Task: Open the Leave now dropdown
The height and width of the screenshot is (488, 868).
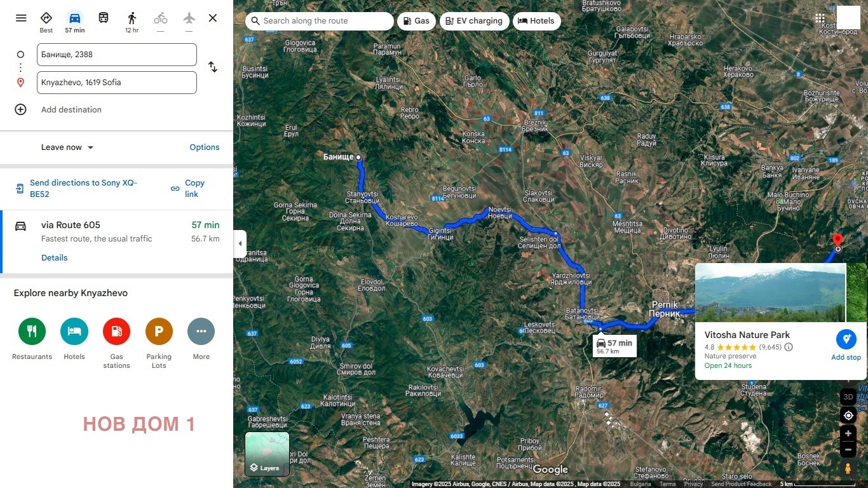Action: coord(67,147)
